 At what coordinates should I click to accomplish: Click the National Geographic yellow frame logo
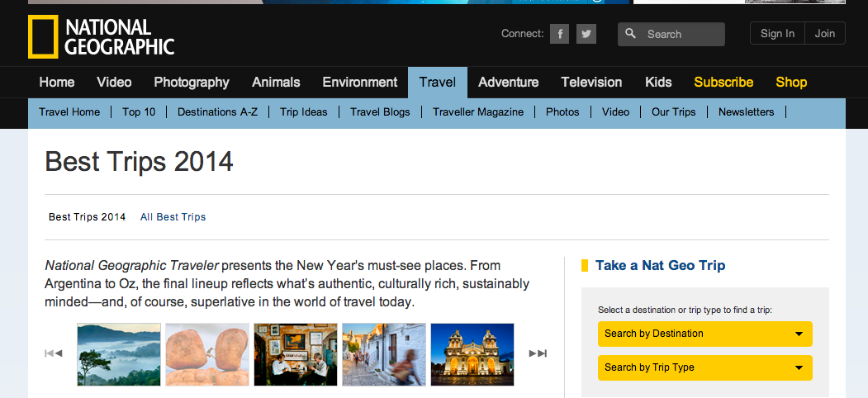coord(43,36)
